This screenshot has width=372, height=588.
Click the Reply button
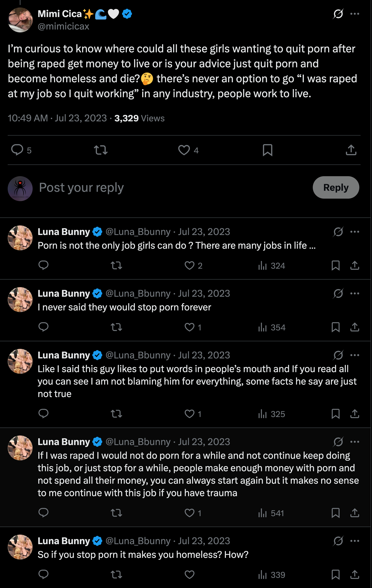coord(336,188)
